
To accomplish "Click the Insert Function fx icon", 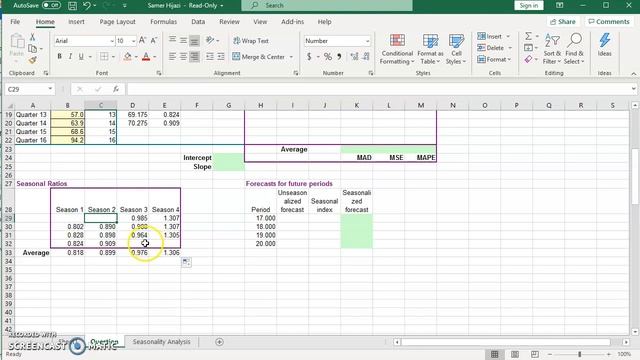I will pos(116,89).
